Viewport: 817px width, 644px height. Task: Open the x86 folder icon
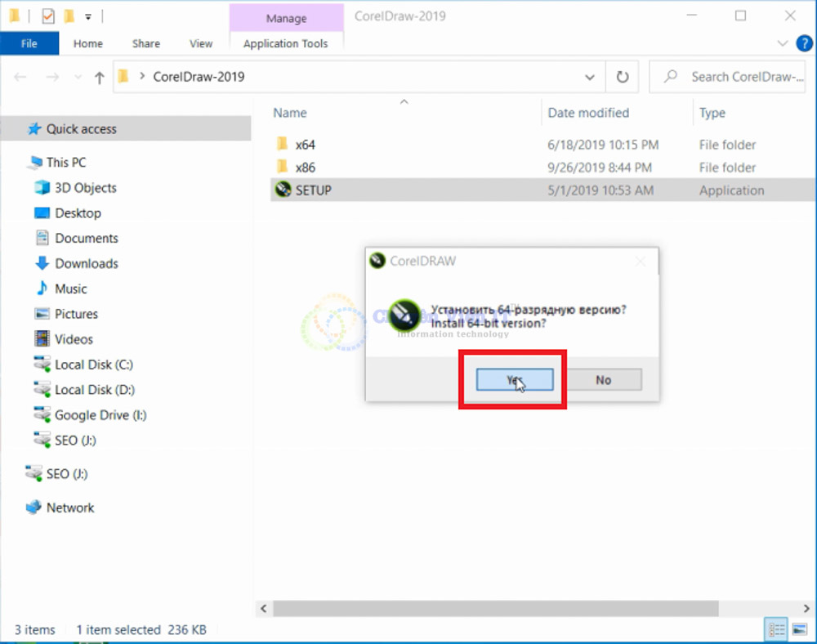click(x=283, y=168)
